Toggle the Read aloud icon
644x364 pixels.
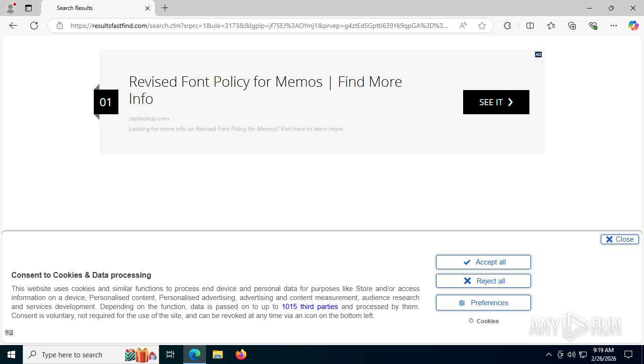(x=463, y=26)
